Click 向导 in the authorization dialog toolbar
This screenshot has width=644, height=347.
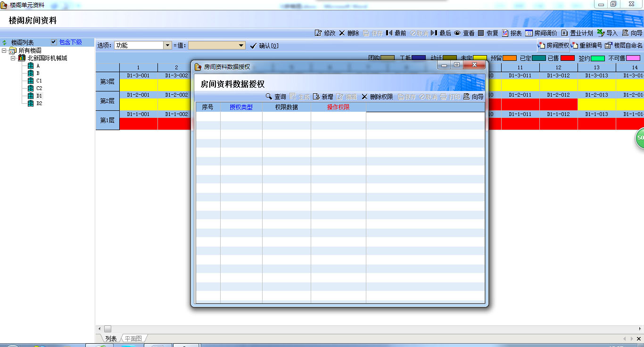(x=473, y=97)
